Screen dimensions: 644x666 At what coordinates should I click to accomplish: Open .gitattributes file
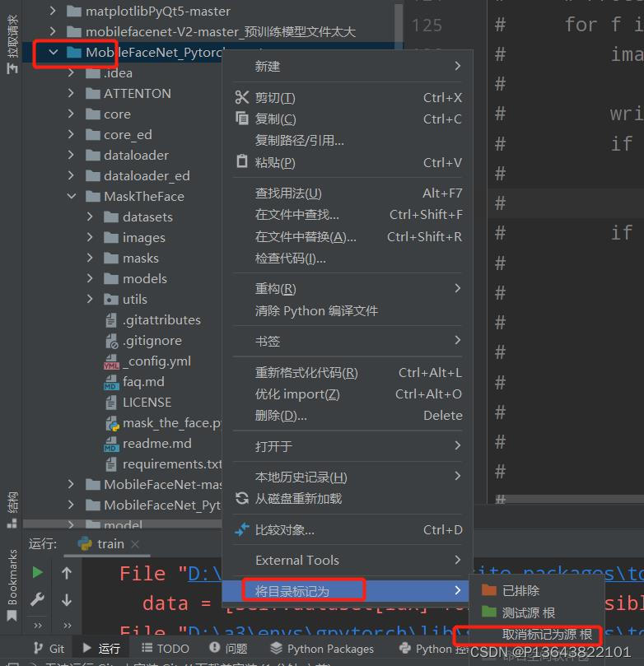153,320
